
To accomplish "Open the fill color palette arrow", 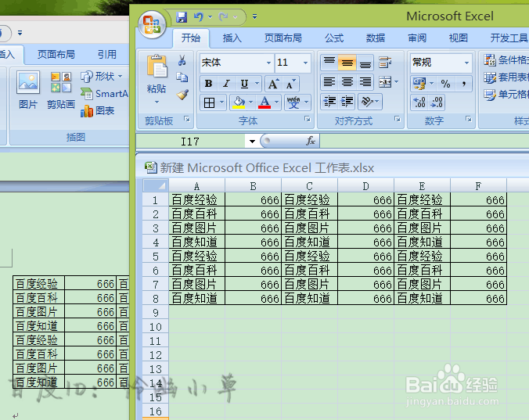I will click(250, 102).
